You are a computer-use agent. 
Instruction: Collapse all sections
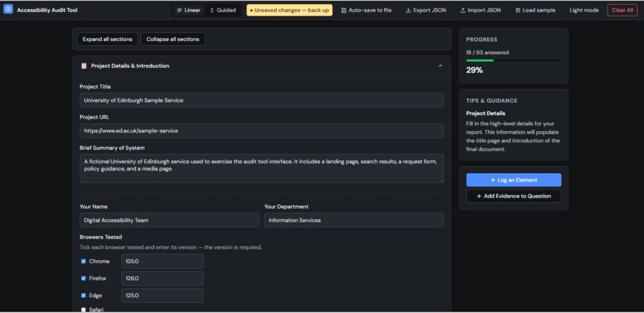[x=173, y=39]
